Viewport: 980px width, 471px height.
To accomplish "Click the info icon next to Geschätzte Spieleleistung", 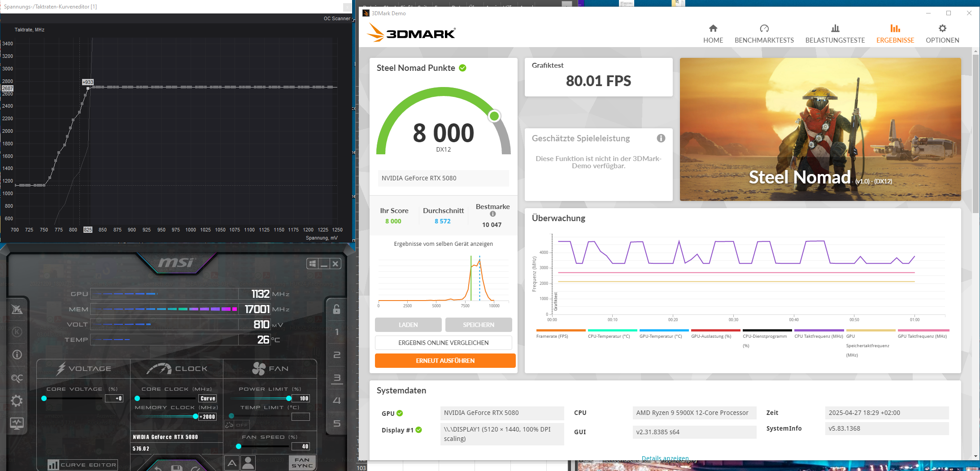I will (661, 138).
